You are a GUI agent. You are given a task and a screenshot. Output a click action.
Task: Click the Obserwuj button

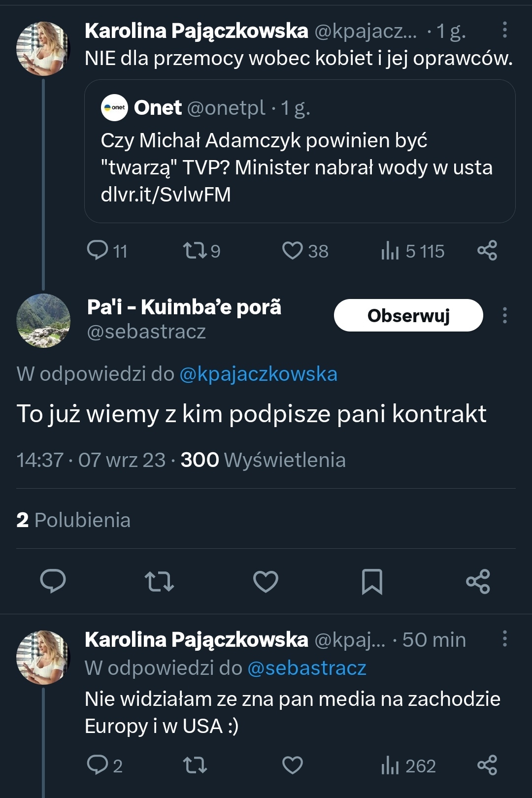[x=408, y=315]
